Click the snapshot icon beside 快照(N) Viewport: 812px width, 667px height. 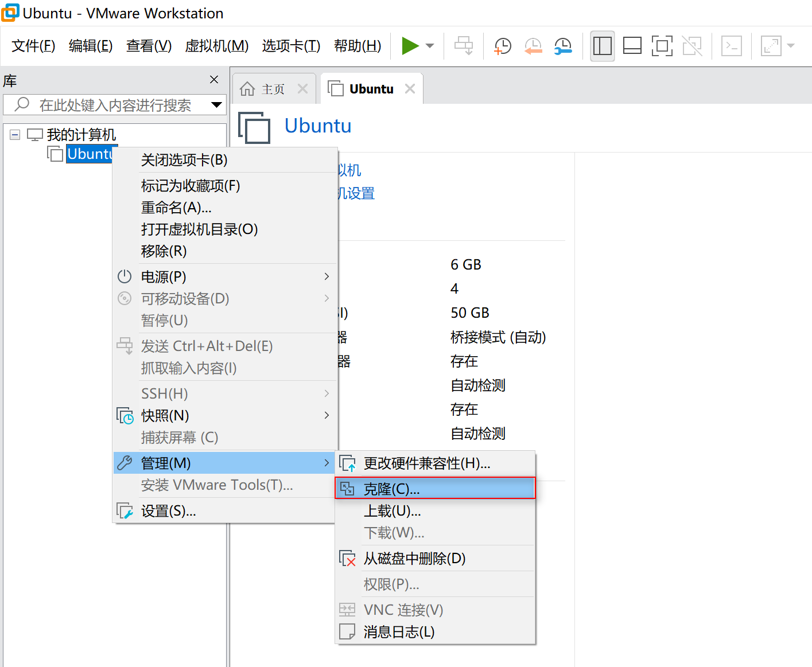pyautogui.click(x=125, y=415)
